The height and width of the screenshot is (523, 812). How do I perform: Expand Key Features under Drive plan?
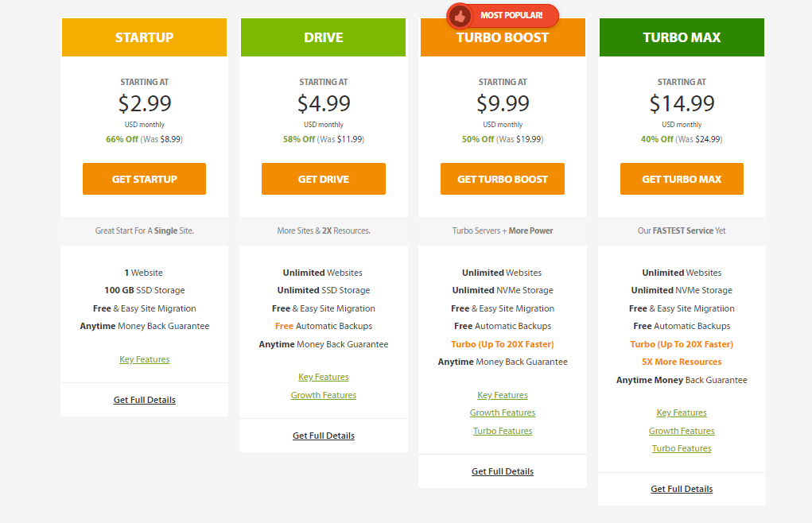coord(324,377)
